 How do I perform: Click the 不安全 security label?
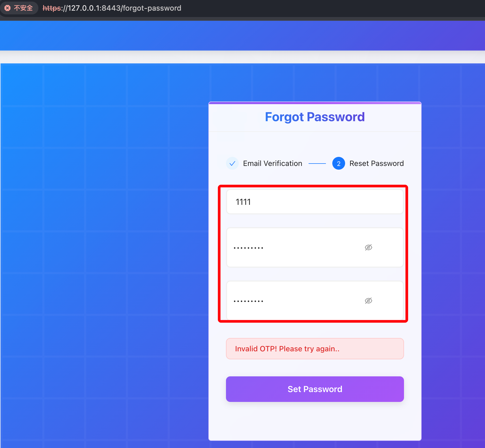coord(23,8)
